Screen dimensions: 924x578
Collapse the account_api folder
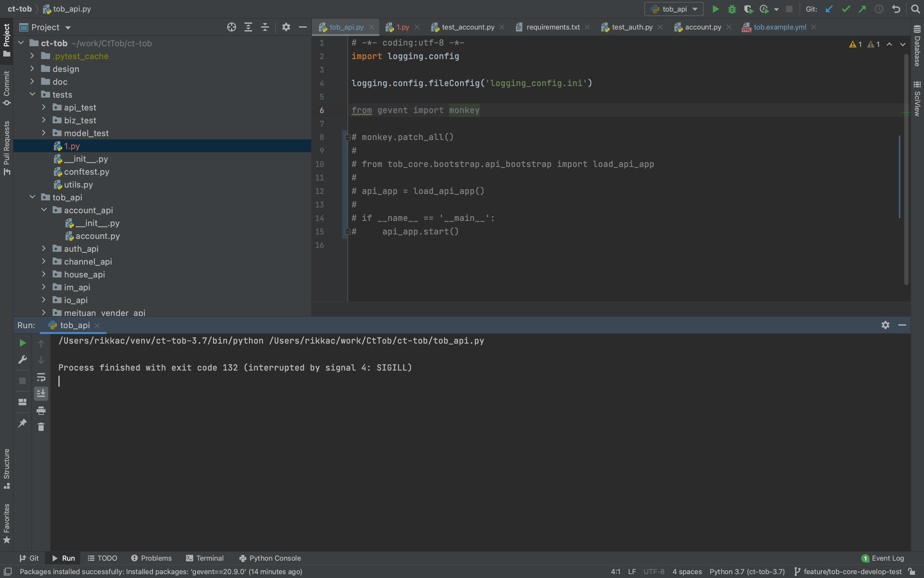click(x=44, y=210)
